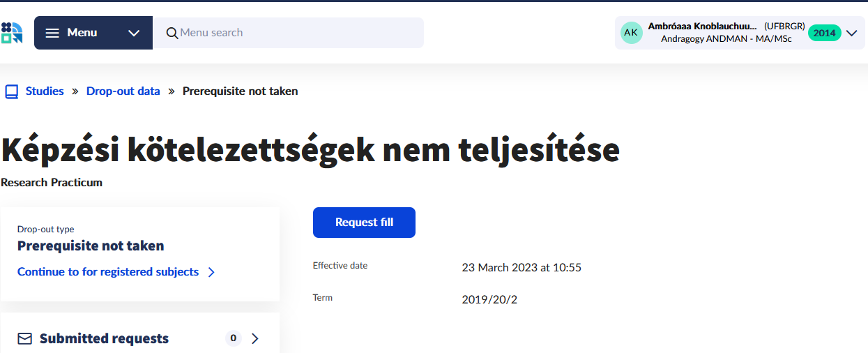Open the main Menu label

(x=82, y=33)
